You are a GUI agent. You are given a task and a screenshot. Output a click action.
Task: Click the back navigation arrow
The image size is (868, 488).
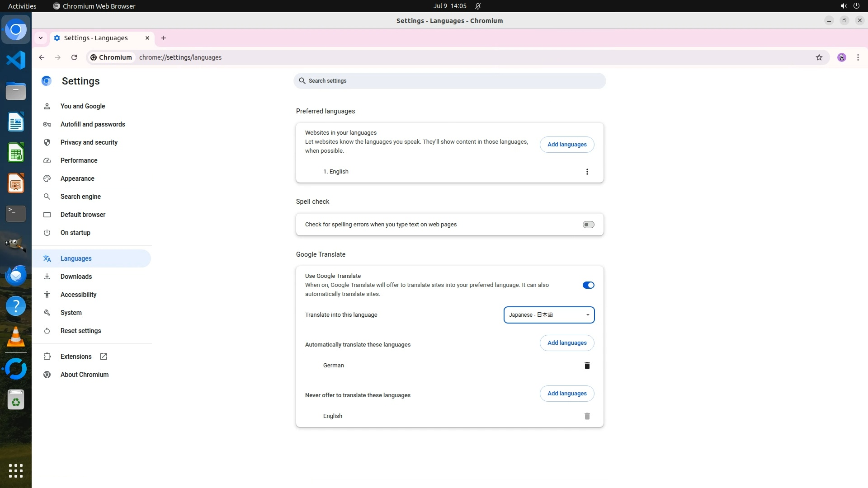click(x=42, y=57)
